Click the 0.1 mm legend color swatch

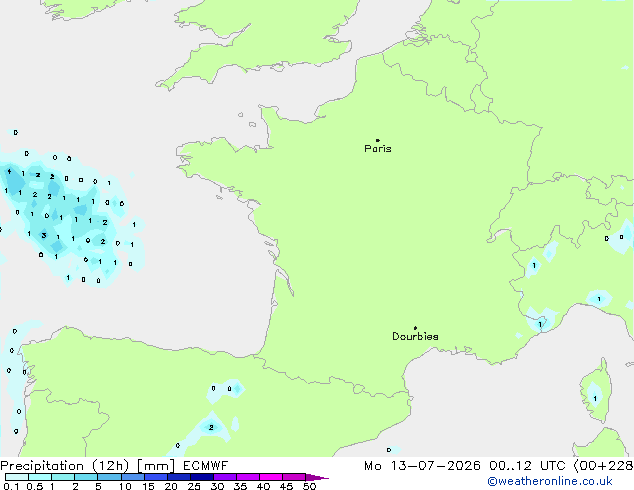(x=17, y=477)
